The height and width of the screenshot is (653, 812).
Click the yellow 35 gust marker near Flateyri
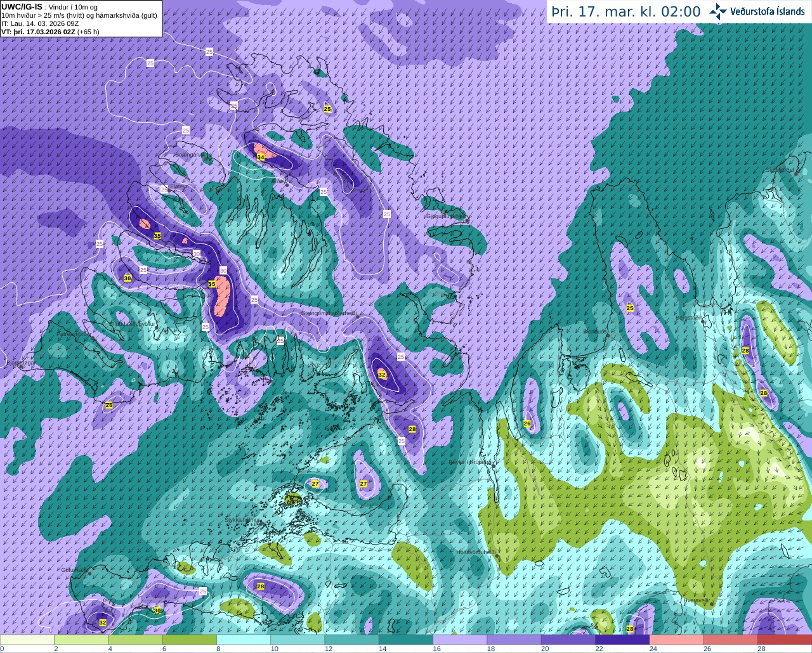157,235
